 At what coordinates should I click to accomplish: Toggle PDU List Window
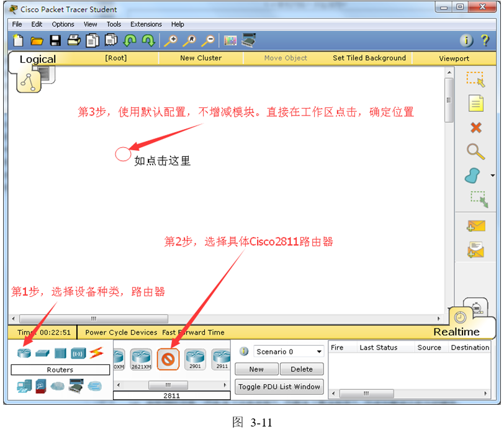pyautogui.click(x=279, y=387)
